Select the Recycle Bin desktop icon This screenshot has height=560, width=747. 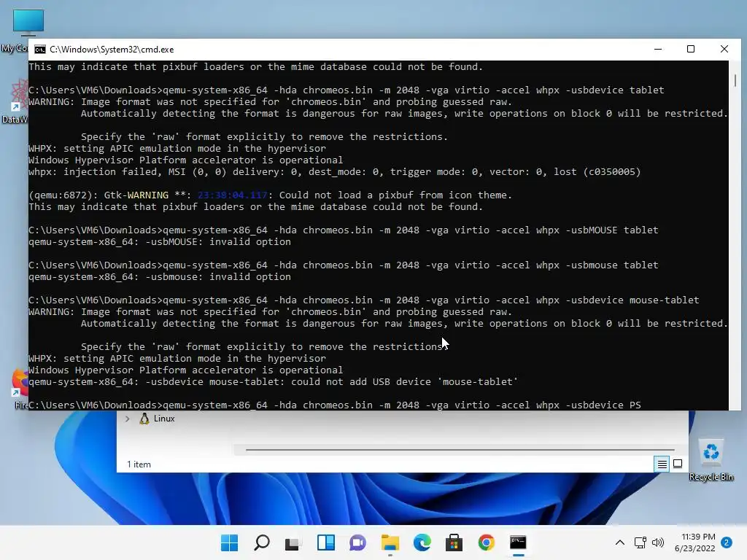[x=711, y=459]
